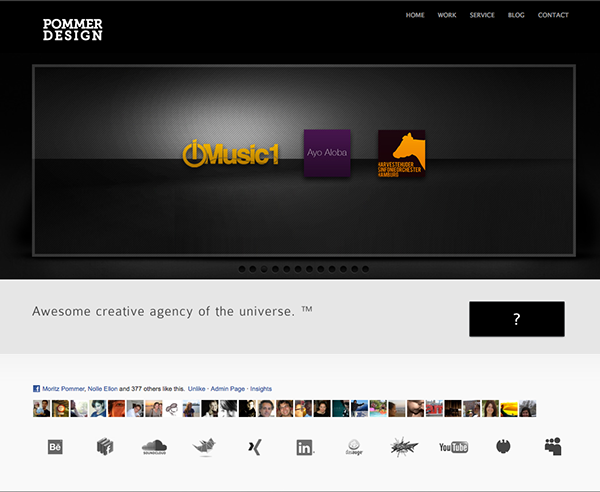Open the Harvestehuder Sinfonieorchester cow tile
Viewport: 600px width, 492px height.
click(x=402, y=153)
